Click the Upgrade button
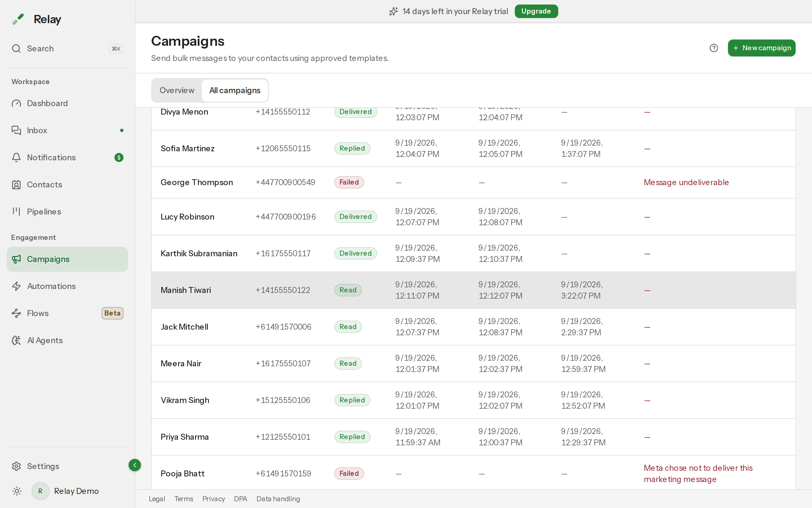 [536, 11]
